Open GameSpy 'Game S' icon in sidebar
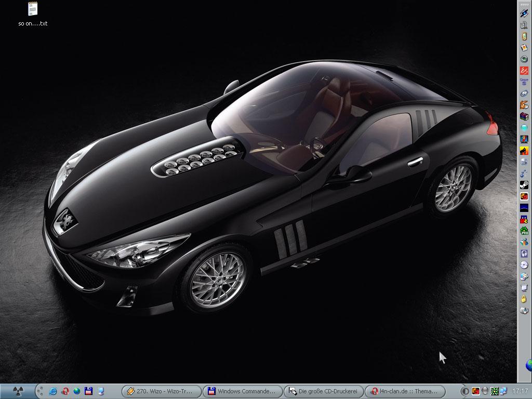 (524, 82)
